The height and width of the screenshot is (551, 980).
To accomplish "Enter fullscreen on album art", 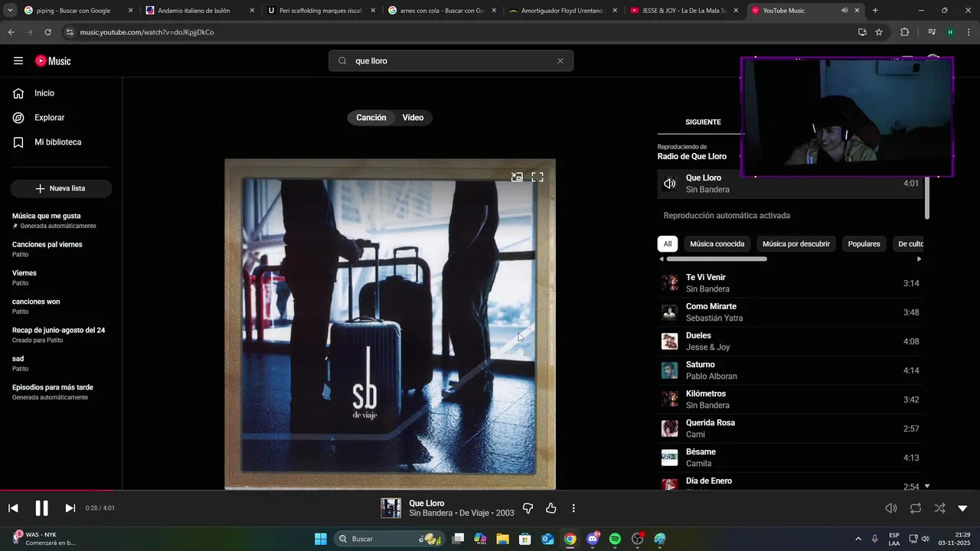I will point(537,177).
